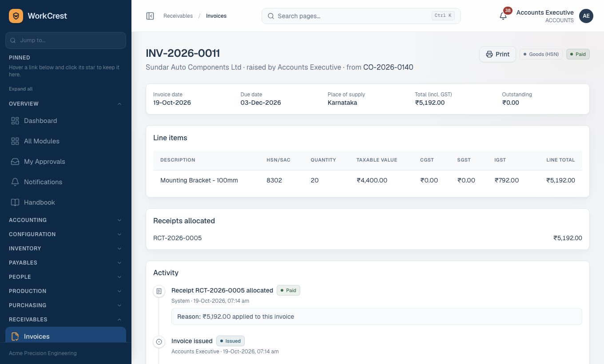The height and width of the screenshot is (364, 604).
Task: Expand the Configuration section
Action: pyautogui.click(x=66, y=234)
